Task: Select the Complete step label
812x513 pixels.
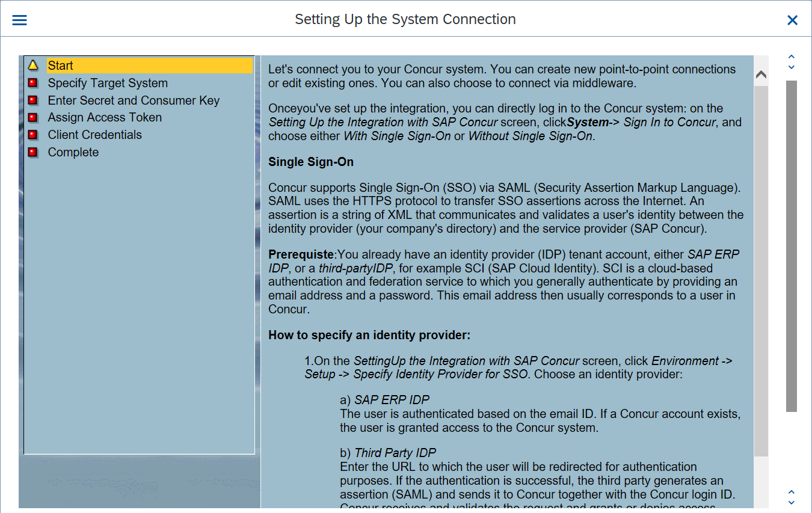Action: click(73, 152)
